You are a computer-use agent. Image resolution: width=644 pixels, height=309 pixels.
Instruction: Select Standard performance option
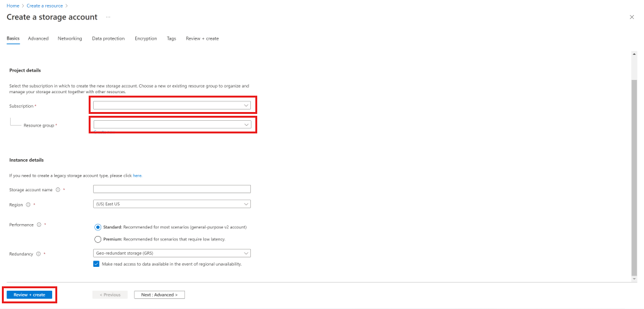[x=97, y=227]
